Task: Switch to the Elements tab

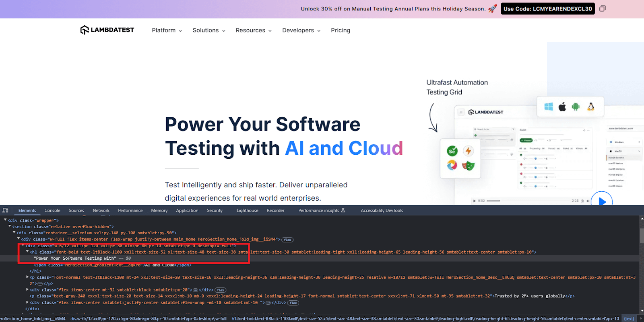Action: click(27, 210)
